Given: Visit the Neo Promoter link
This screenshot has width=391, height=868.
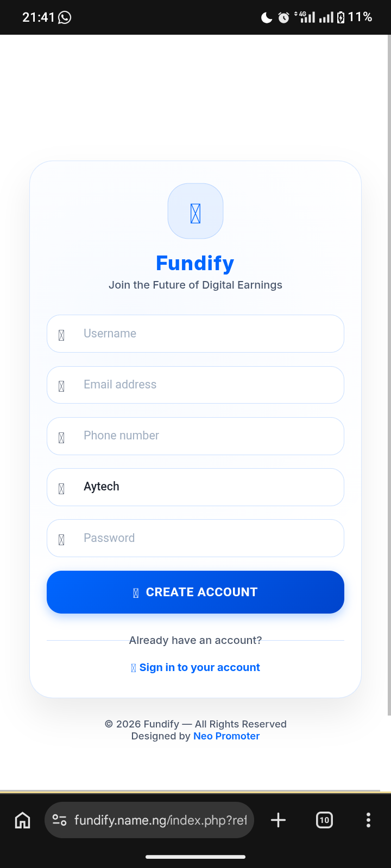Looking at the screenshot, I should 226,736.
